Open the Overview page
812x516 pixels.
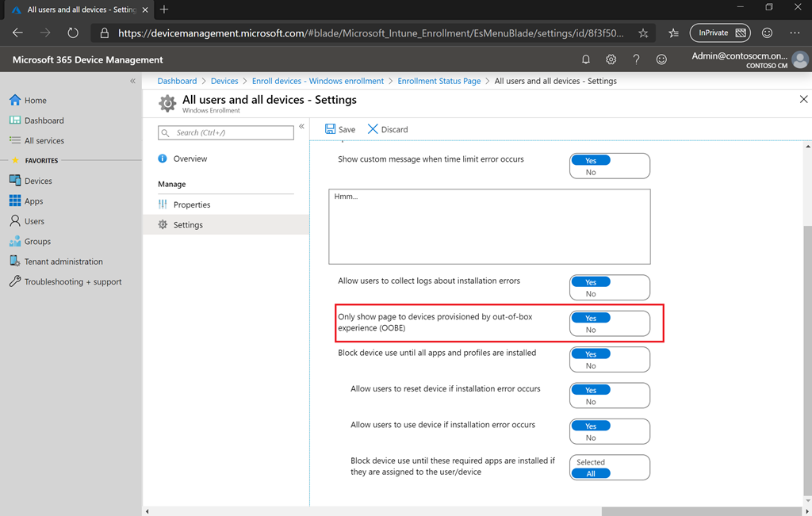[191, 158]
